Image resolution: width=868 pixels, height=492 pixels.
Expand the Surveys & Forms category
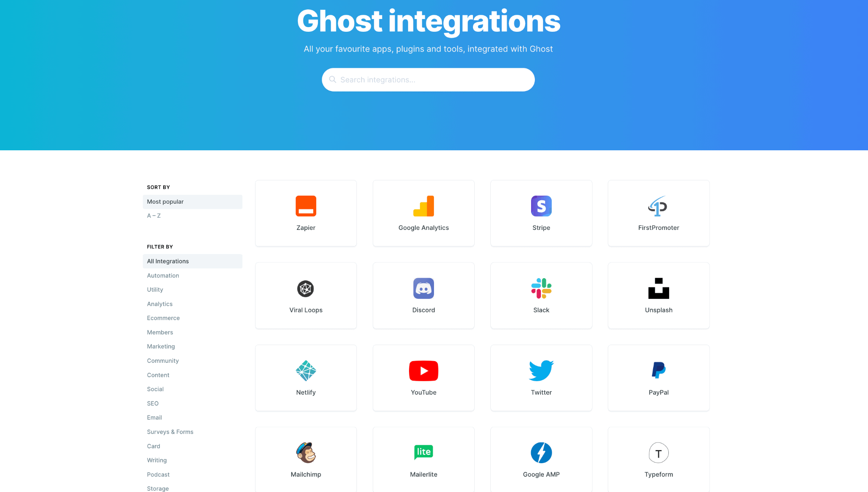point(170,432)
